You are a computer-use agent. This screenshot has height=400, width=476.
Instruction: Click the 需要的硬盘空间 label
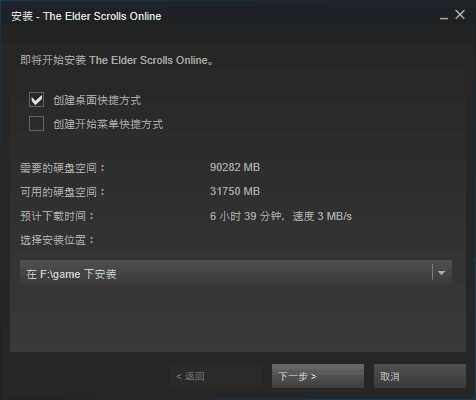(x=62, y=168)
